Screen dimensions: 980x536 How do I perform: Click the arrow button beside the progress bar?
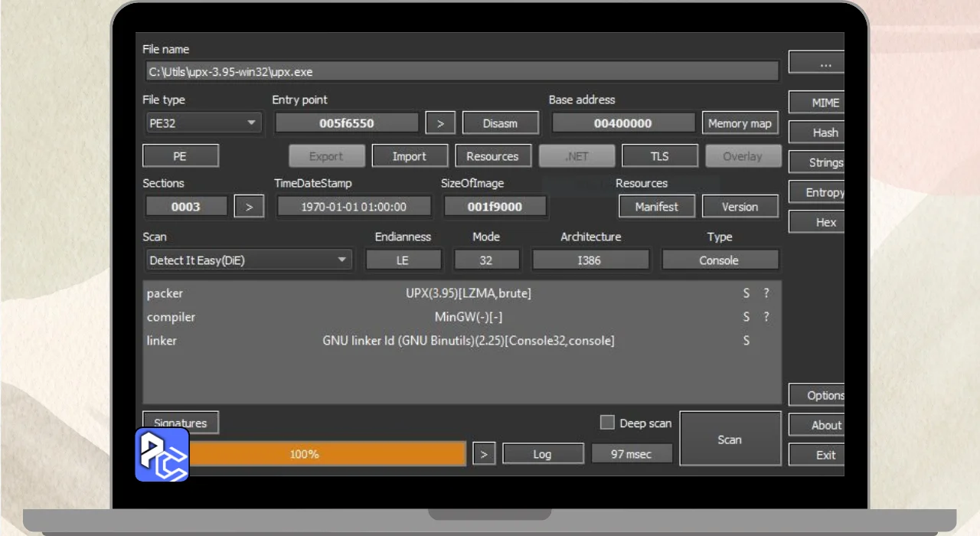(x=483, y=454)
